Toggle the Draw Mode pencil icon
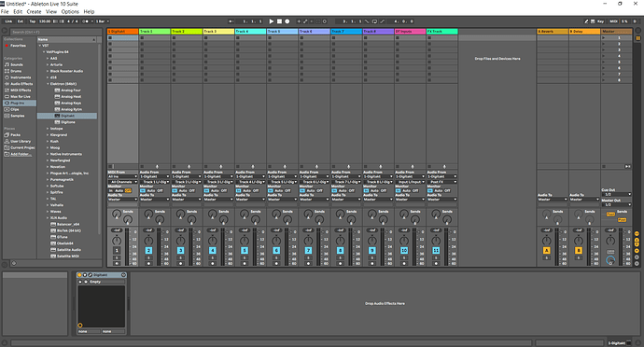644x347 pixels. (586, 21)
